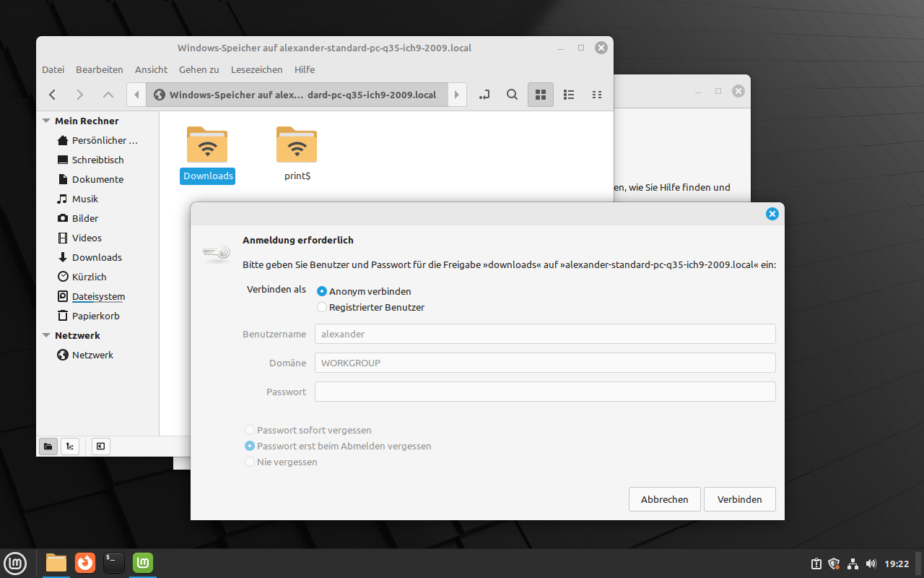This screenshot has height=578, width=924.
Task: Select Registrierter Benutzer radio option
Action: 370,307
